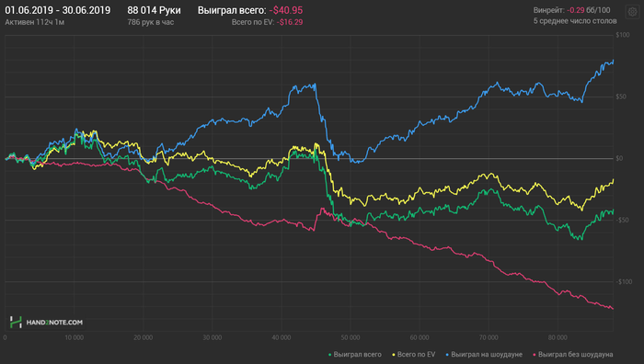Image resolution: width=644 pixels, height=364 pixels.
Task: Click the pink non-showdown line's end point
Action: click(x=613, y=309)
